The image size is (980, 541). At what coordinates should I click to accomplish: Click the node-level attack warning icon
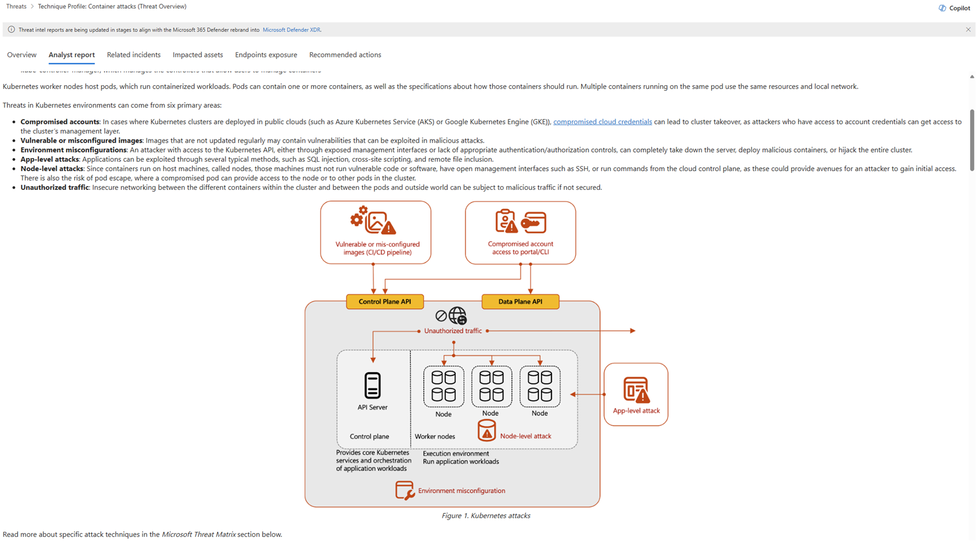point(486,431)
